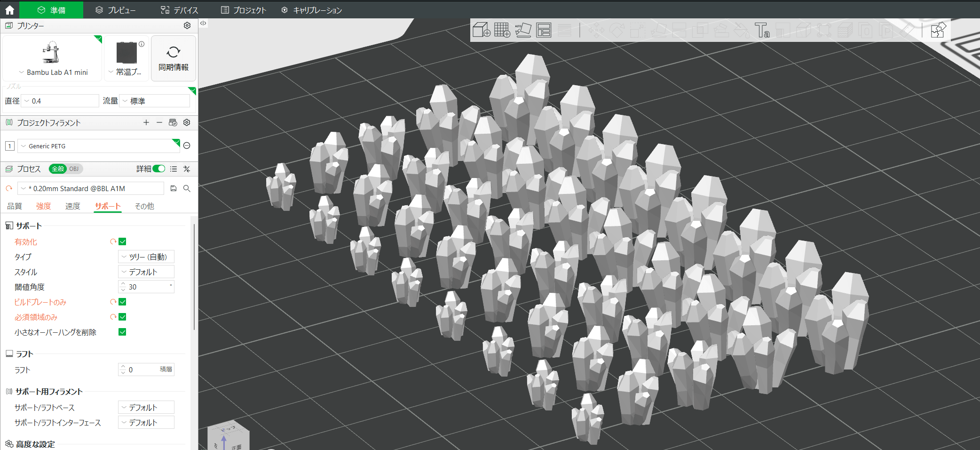The height and width of the screenshot is (450, 980).
Task: Select the Text shape tool
Action: click(x=762, y=30)
